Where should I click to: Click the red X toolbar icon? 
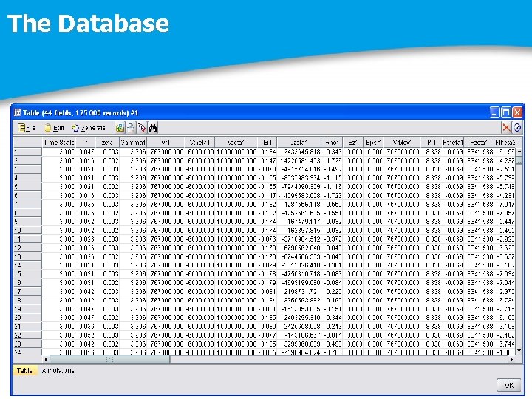pyautogui.click(x=506, y=128)
